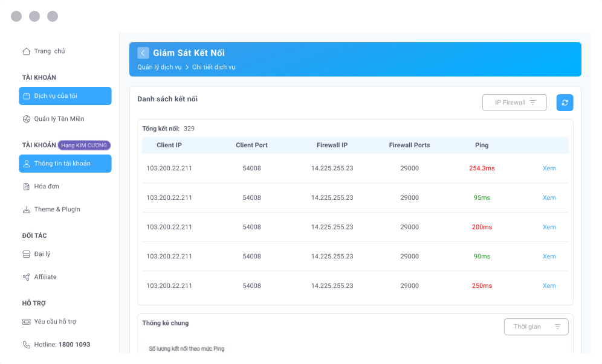Click the share icon beside Affiliate
The width and height of the screenshot is (602, 364).
pyautogui.click(x=26, y=277)
